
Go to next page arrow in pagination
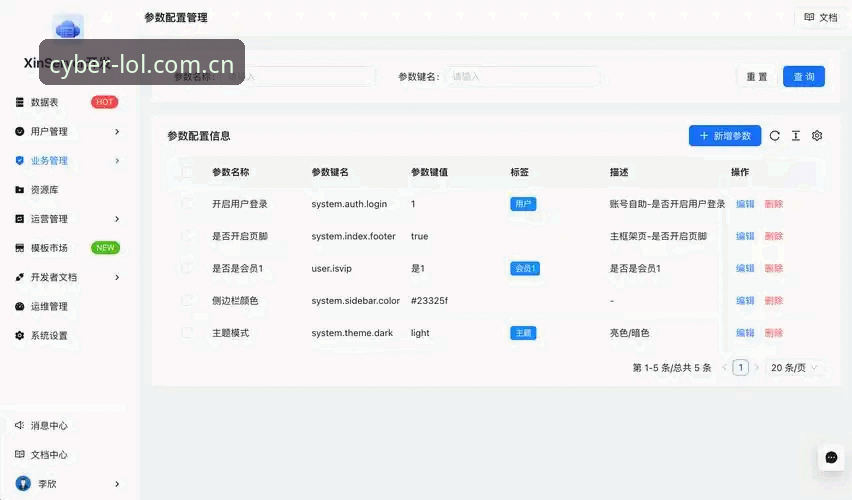756,368
